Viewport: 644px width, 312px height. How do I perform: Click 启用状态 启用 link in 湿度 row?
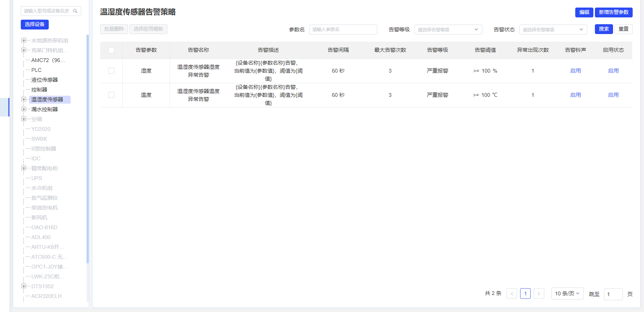point(613,71)
